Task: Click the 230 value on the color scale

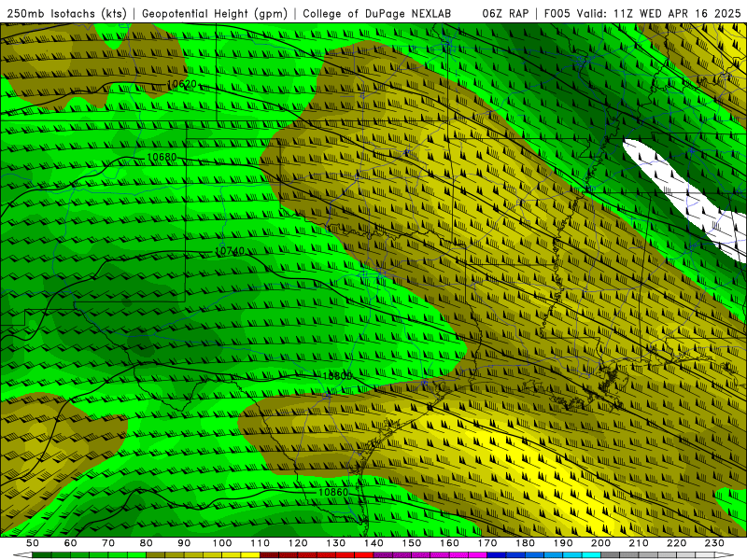Action: (x=714, y=543)
